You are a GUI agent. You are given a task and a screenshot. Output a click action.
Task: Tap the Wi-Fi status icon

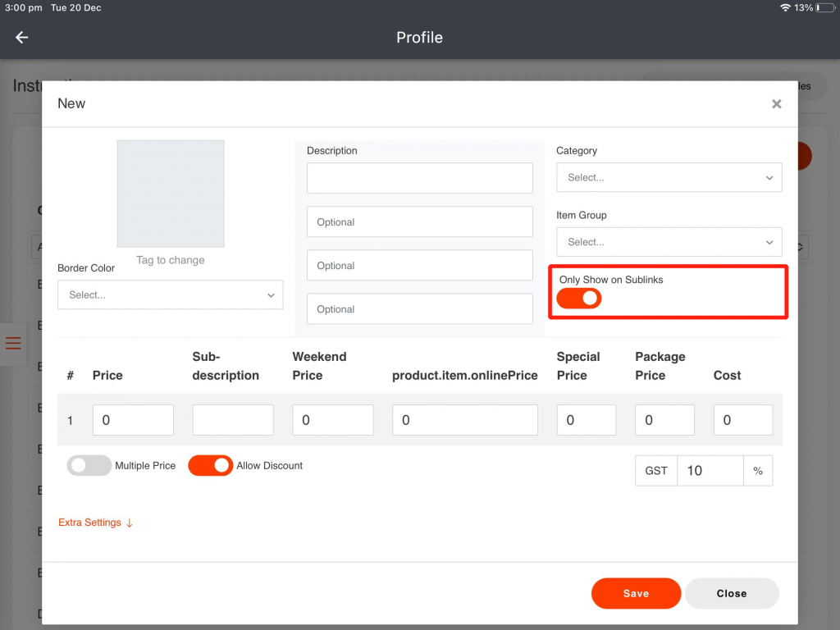tap(785, 7)
